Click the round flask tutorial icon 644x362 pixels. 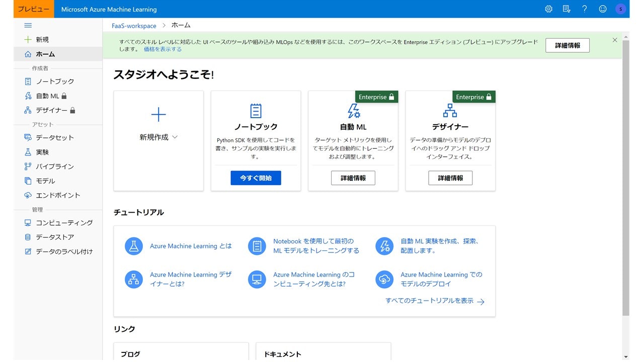coord(134,246)
